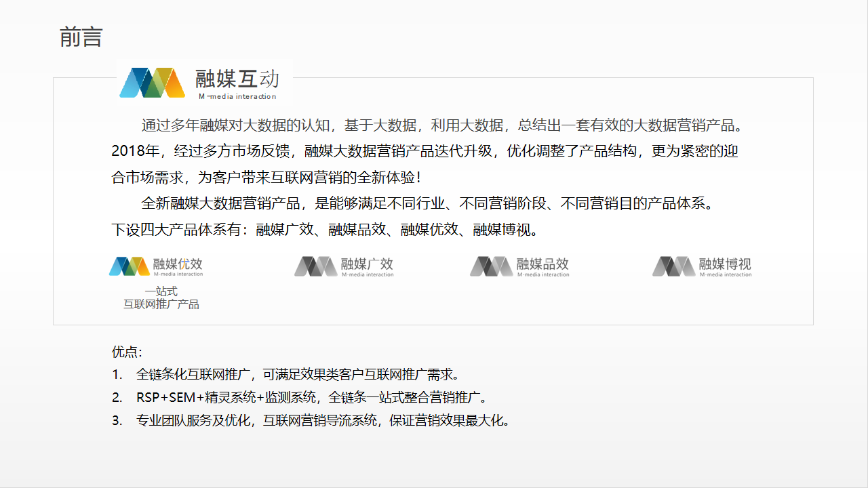The height and width of the screenshot is (488, 868).
Task: Click the 融媒博视 product name label
Action: (725, 264)
